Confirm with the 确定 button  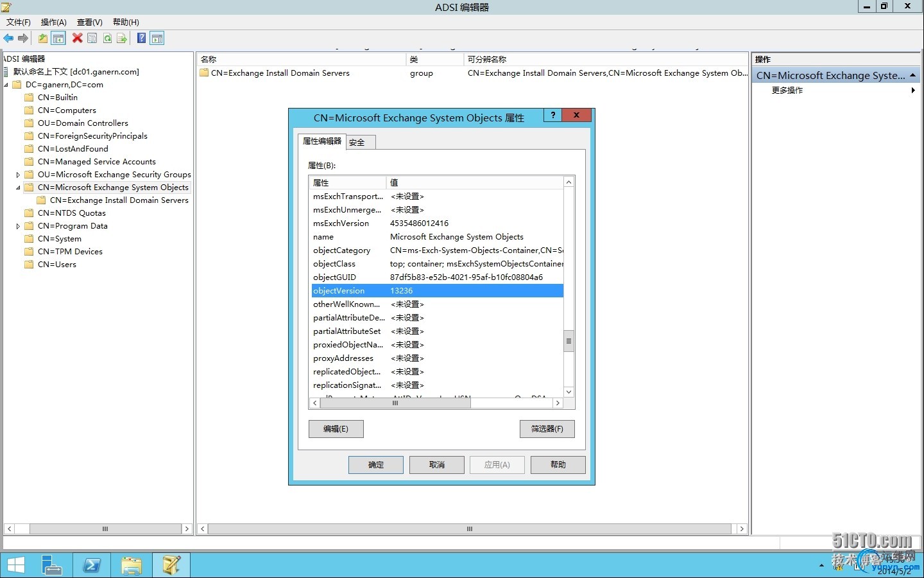click(x=376, y=465)
